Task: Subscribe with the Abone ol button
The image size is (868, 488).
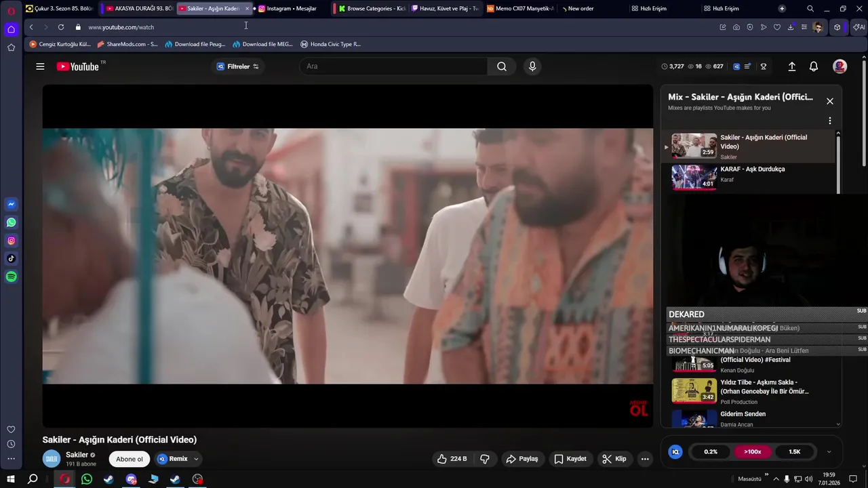Action: [130, 459]
